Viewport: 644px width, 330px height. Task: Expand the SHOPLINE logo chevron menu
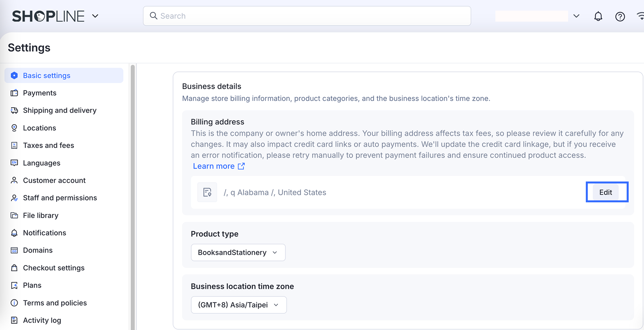pos(95,16)
